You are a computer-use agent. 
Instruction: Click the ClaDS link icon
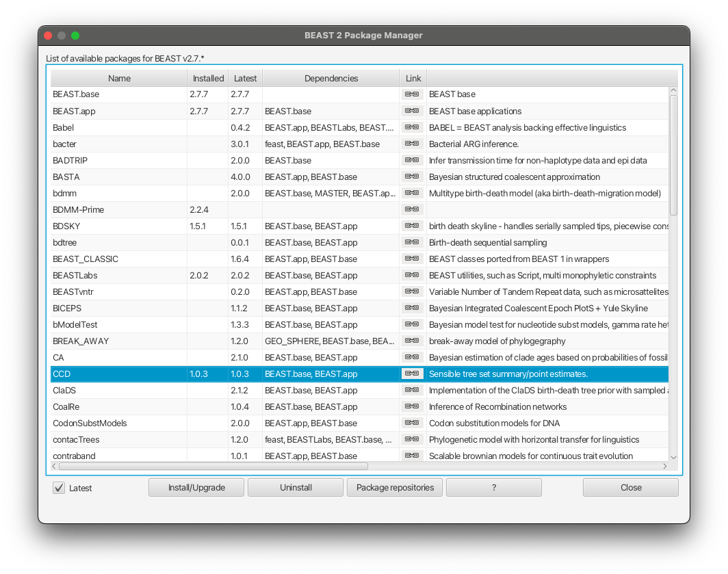click(x=412, y=390)
